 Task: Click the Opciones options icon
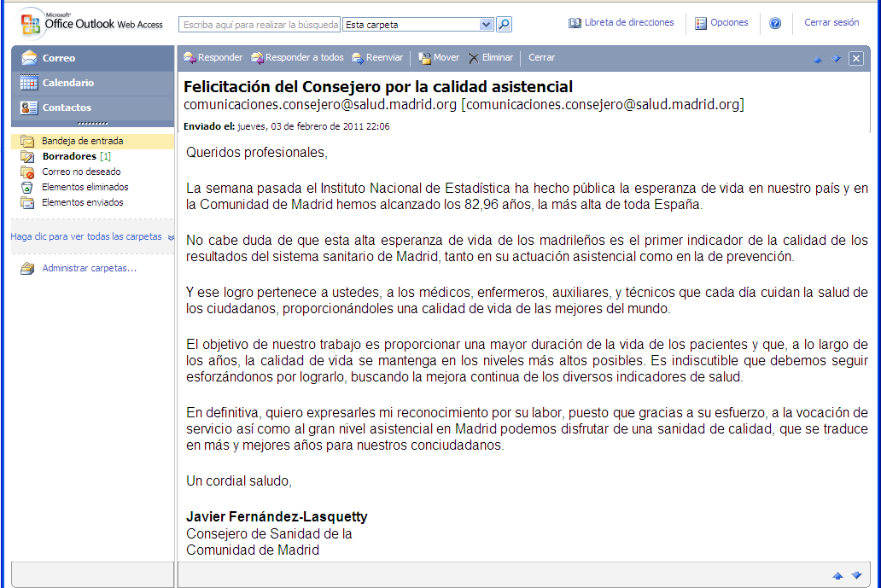click(701, 23)
